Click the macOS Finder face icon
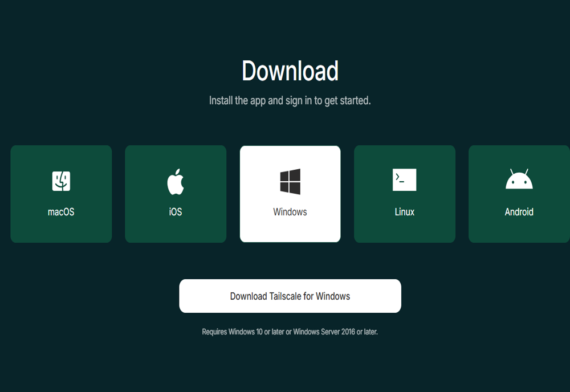Screen dimensions: 570x392 [61, 181]
